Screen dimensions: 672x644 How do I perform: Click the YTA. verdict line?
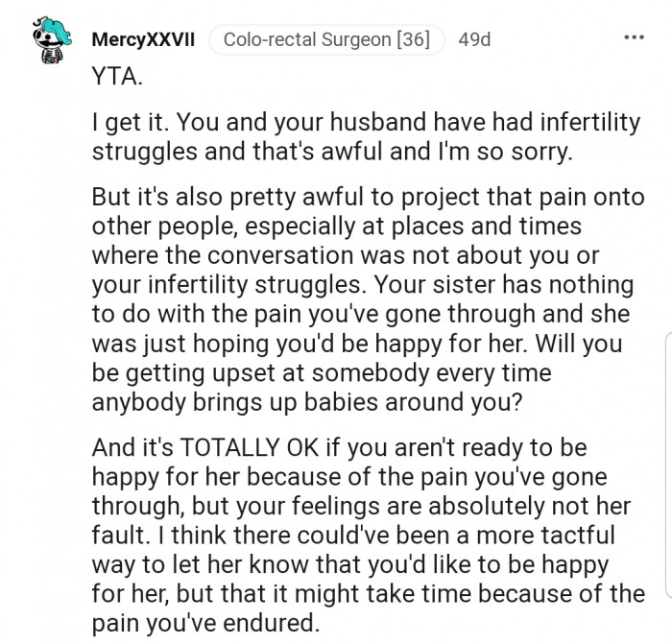116,79
